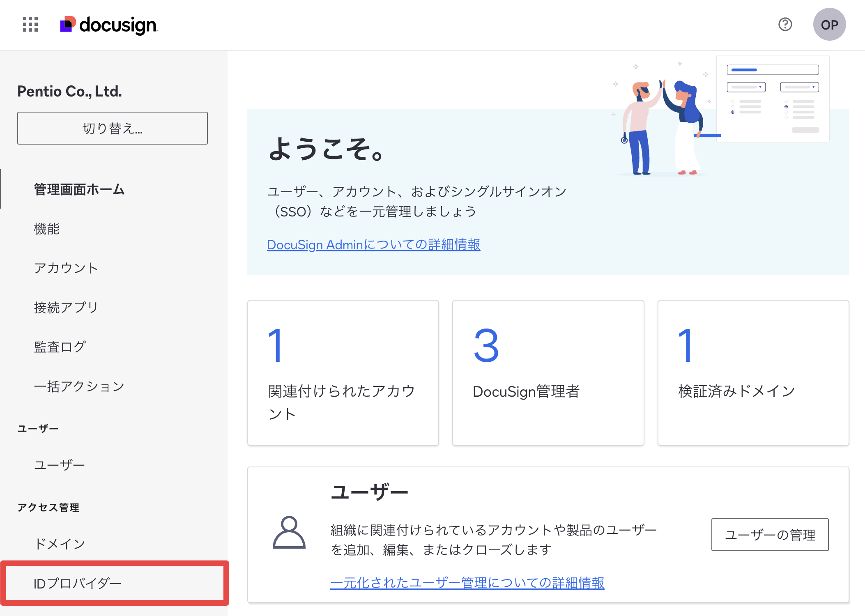
Task: Click the Pentio Co., Ltd. organization name
Action: 69,91
